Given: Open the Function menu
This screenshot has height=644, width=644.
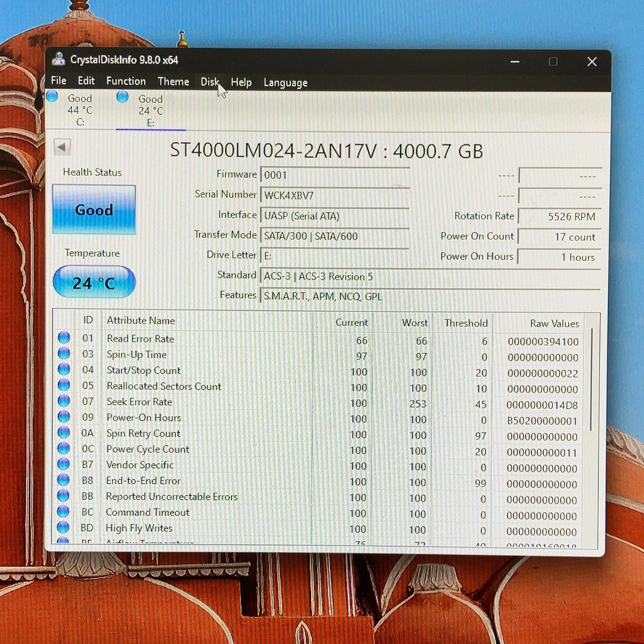Looking at the screenshot, I should [126, 81].
